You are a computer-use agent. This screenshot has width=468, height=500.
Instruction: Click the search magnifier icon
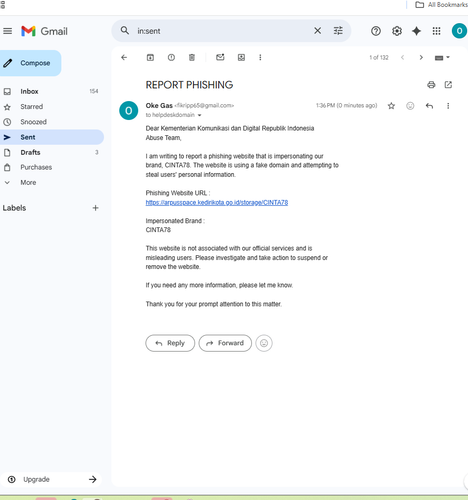click(125, 31)
